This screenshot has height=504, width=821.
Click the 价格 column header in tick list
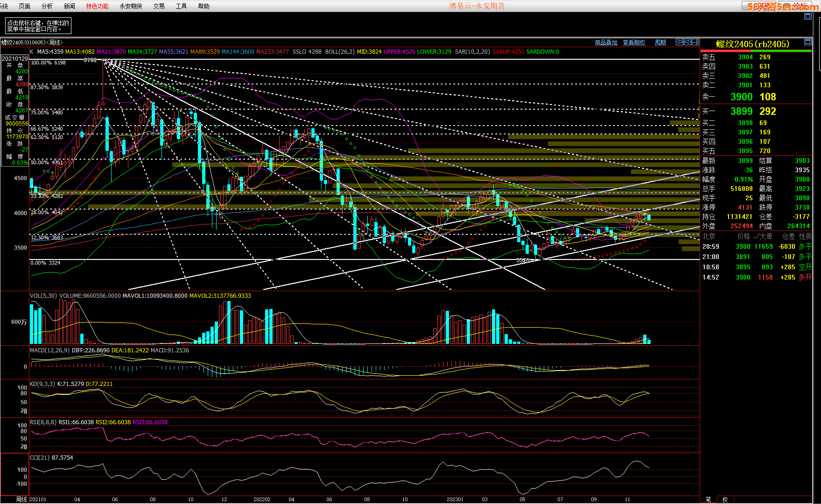coord(744,236)
